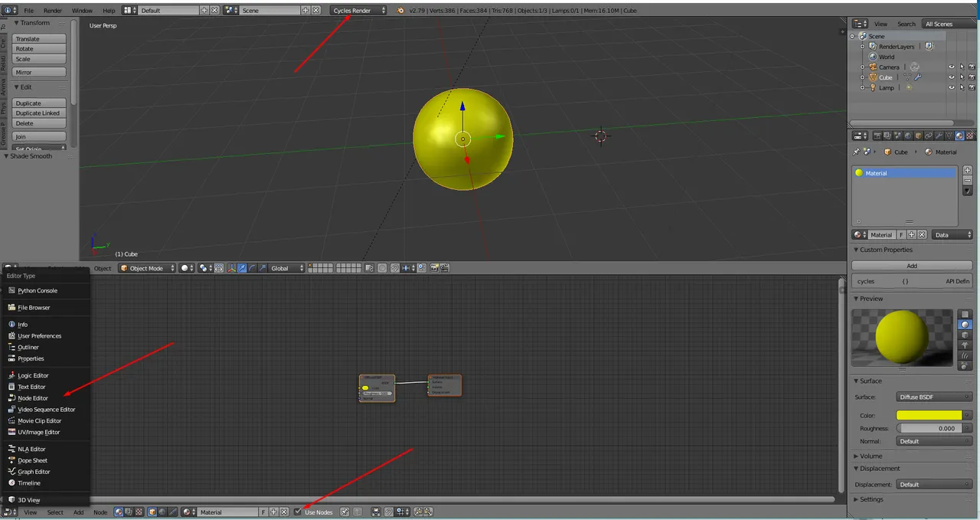Viewport: 980px width, 520px height.
Task: Adjust the Roughness slider
Action: (x=929, y=428)
